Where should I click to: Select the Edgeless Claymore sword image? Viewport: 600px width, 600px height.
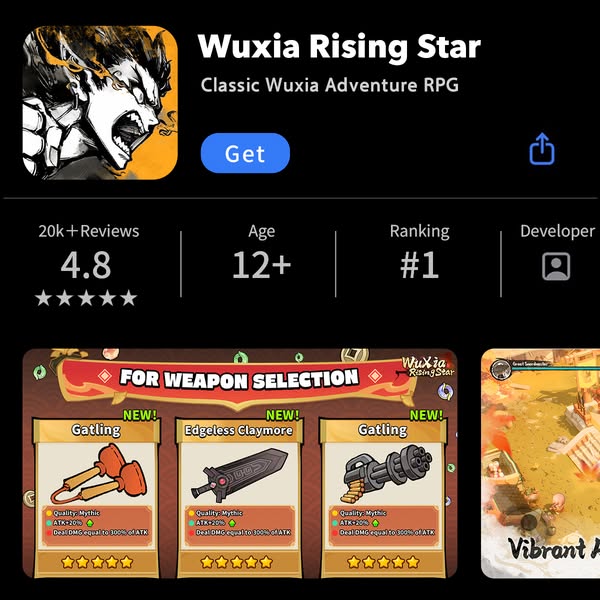[240, 475]
